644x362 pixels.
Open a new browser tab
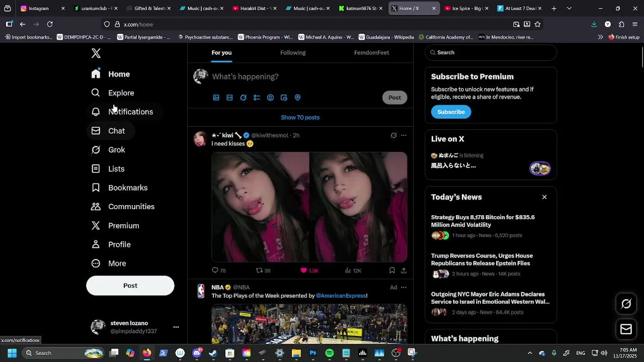554,9
